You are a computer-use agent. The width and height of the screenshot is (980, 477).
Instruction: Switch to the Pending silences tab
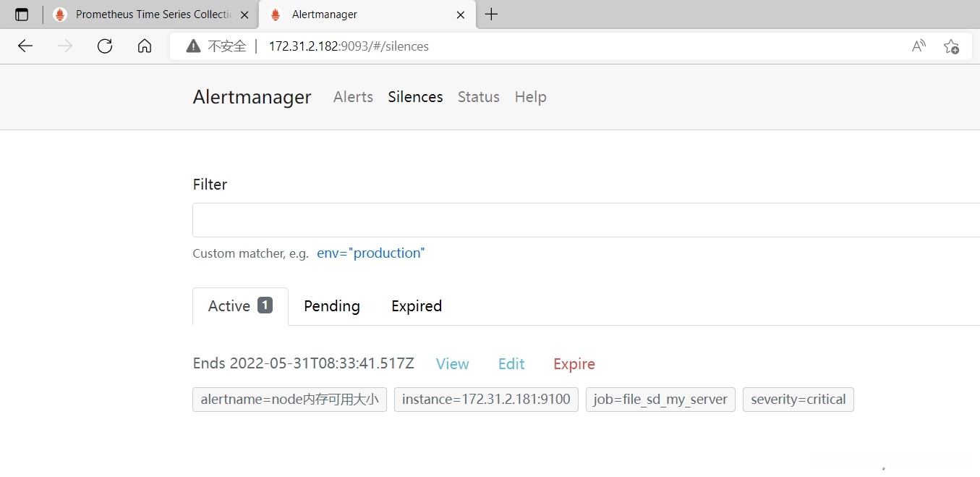click(332, 306)
